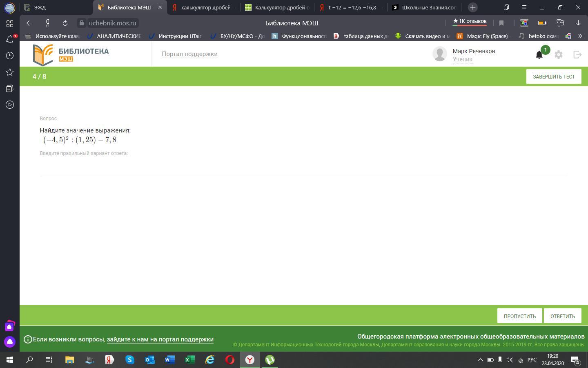Click uchebnik.mos.ru address field

113,23
